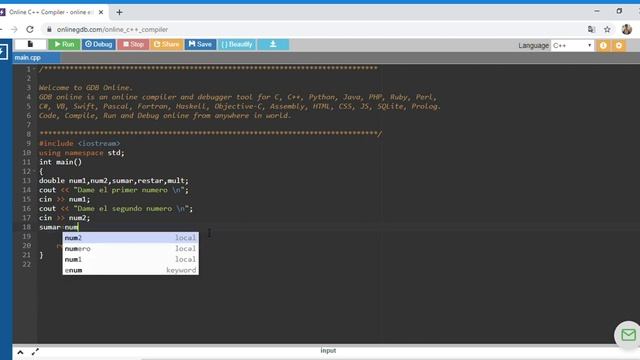Select num1 autocomplete suggestion
Image resolution: width=640 pixels, height=360 pixels.
click(131, 259)
